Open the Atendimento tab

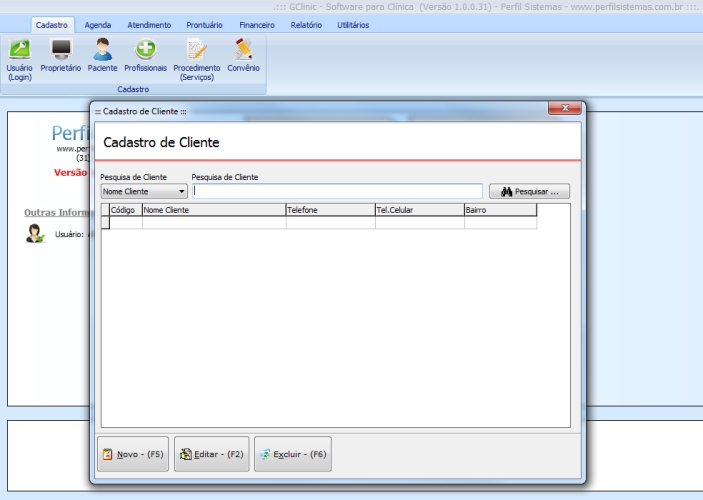coord(149,25)
